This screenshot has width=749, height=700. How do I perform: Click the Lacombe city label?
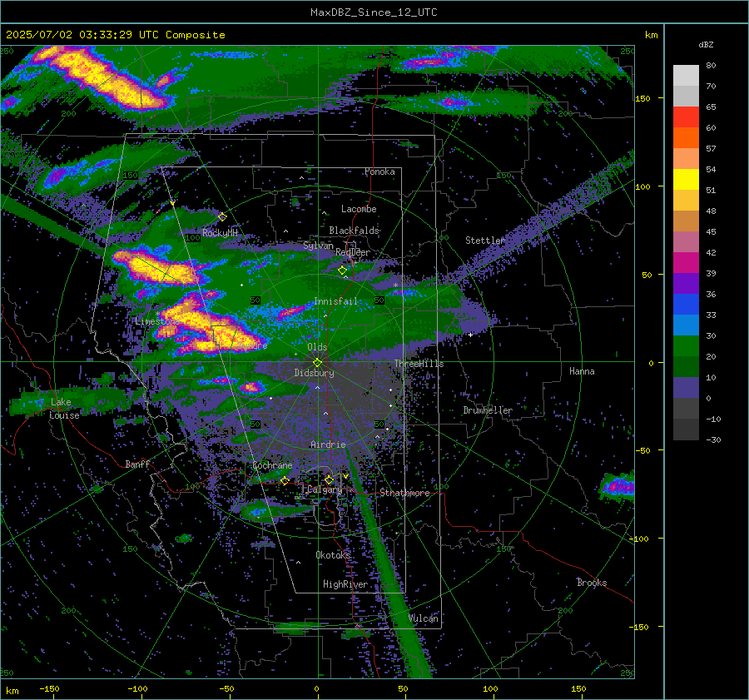tap(359, 209)
